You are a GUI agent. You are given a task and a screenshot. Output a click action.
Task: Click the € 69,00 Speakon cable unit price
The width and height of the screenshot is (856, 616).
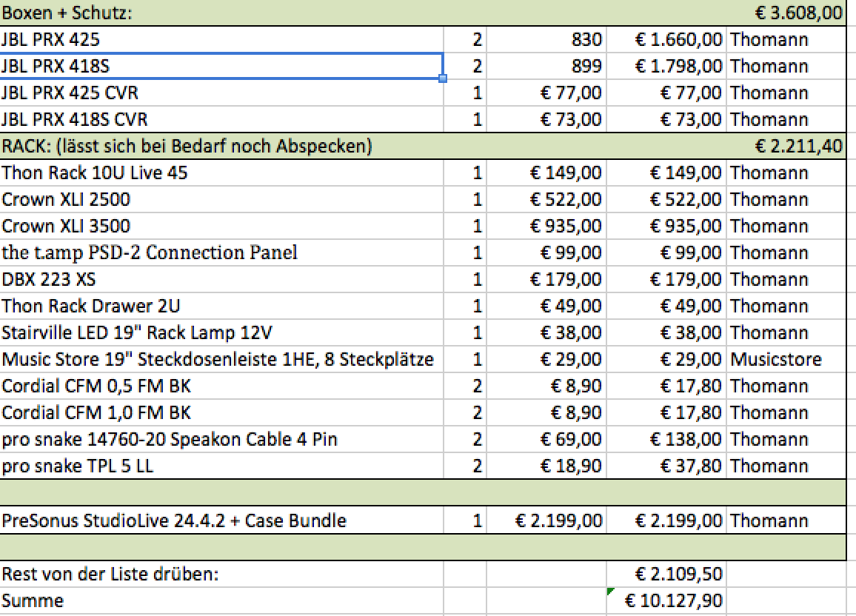pos(546,439)
